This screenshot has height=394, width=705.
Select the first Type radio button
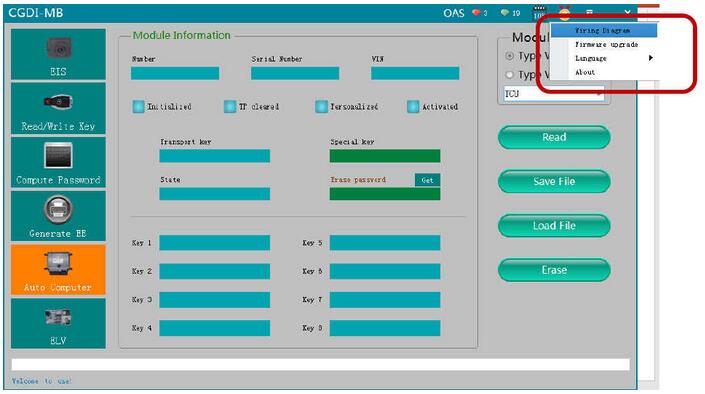click(x=509, y=56)
